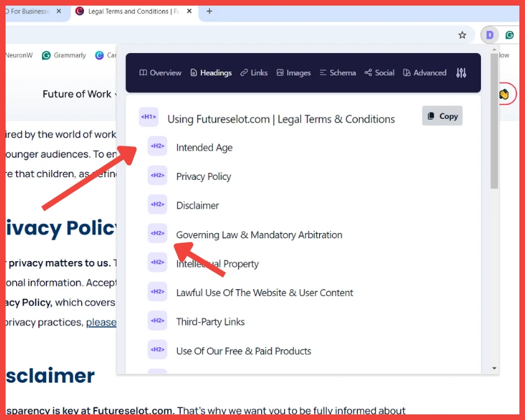Open the Social tab

click(379, 73)
